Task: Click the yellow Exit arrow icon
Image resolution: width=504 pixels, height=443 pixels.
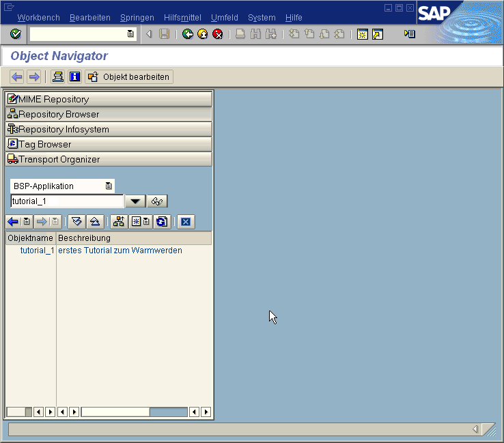Action: 203,34
